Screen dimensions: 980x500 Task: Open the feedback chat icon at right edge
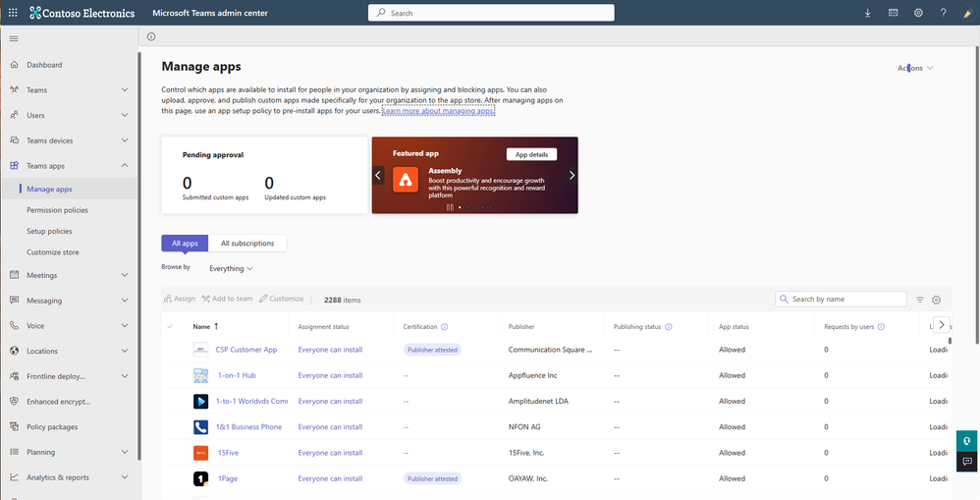[x=967, y=462]
